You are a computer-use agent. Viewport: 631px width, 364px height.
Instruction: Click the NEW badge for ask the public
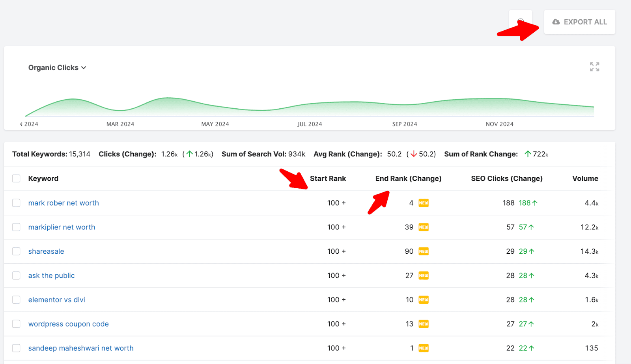[424, 276]
